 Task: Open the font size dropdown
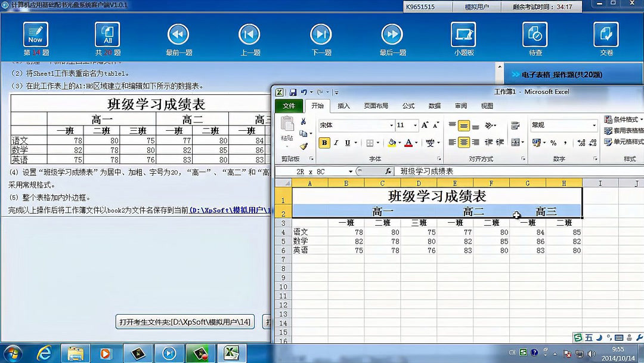point(415,125)
